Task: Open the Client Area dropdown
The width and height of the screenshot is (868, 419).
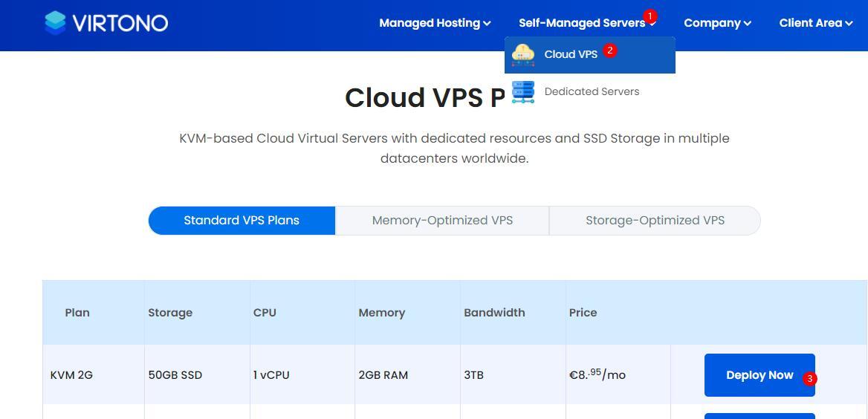Action: pyautogui.click(x=816, y=23)
